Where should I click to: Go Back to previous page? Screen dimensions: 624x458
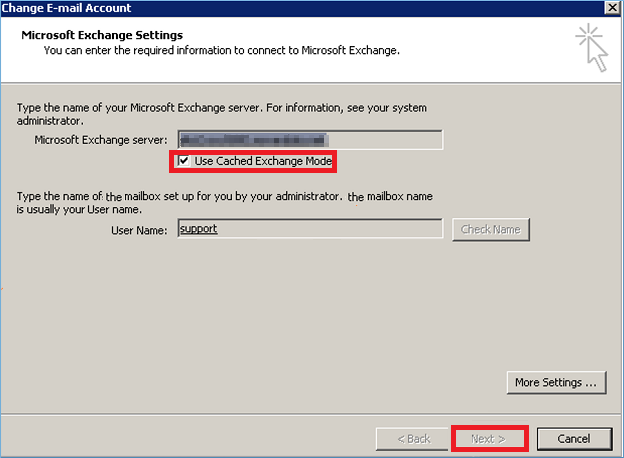(x=412, y=439)
